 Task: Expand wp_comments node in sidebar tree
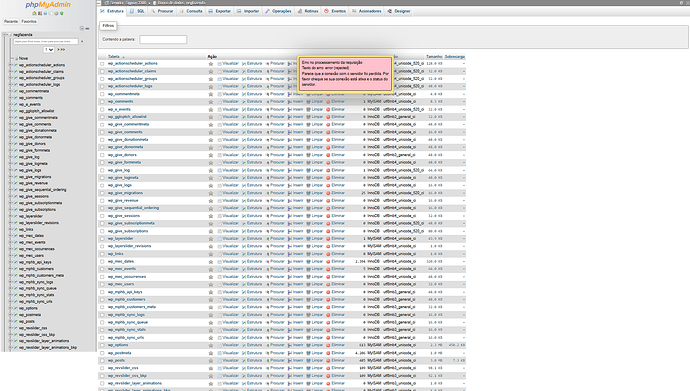click(11, 98)
